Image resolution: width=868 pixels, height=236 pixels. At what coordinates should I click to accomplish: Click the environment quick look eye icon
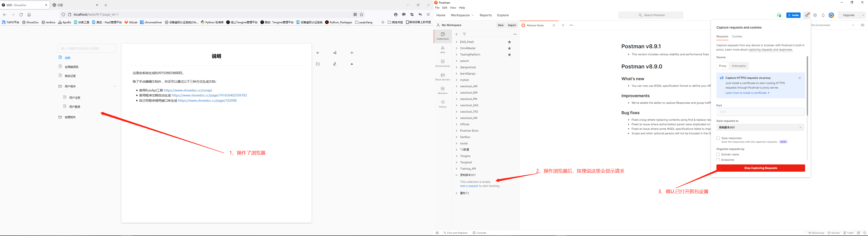(862, 25)
